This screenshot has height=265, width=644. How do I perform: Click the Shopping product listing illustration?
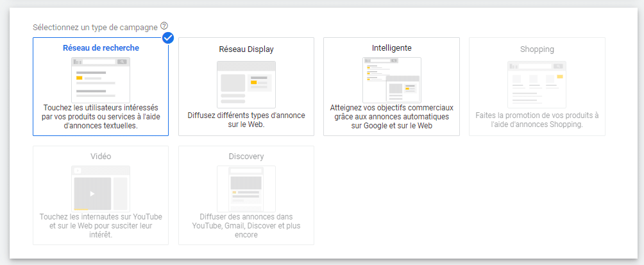537,85
